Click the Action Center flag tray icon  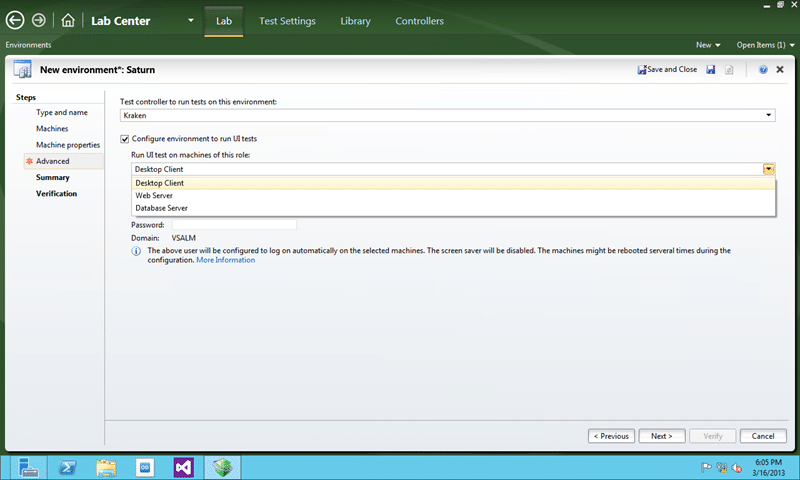[x=706, y=467]
